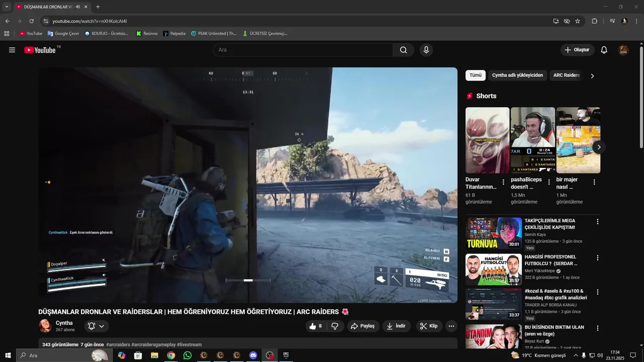Screen dimensions: 644x362
Task: Go back in browser history
Action: pyautogui.click(x=7, y=21)
